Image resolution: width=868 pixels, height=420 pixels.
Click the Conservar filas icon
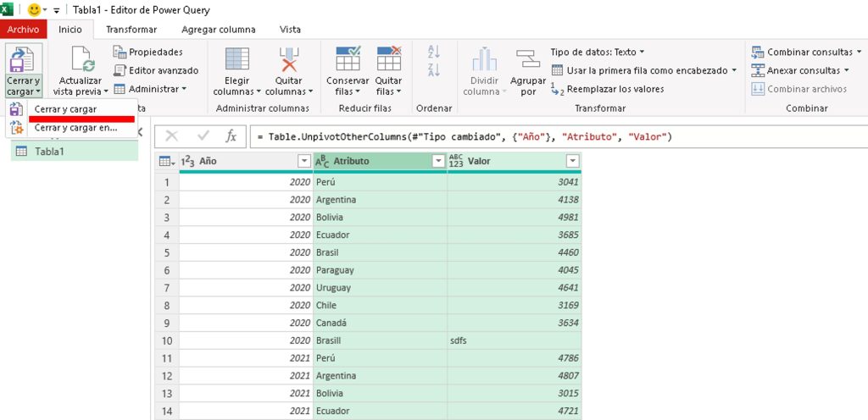pyautogui.click(x=348, y=58)
